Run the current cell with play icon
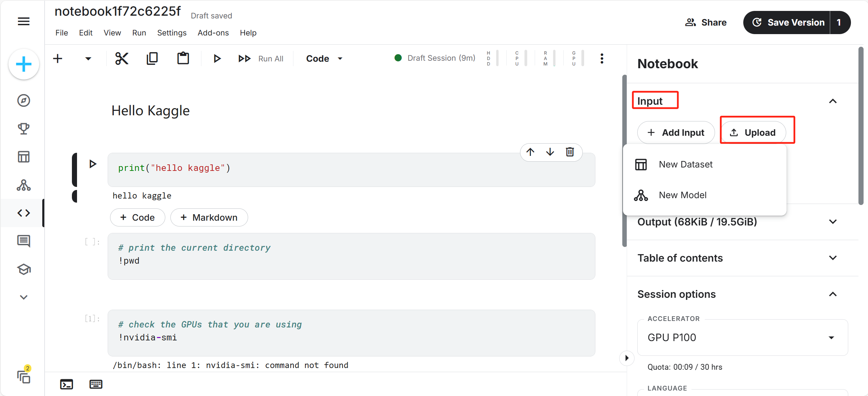This screenshot has height=396, width=868. coord(217,59)
